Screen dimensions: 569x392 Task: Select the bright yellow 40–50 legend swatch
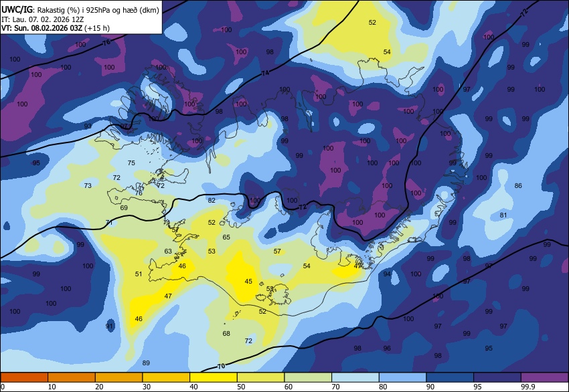(214, 377)
